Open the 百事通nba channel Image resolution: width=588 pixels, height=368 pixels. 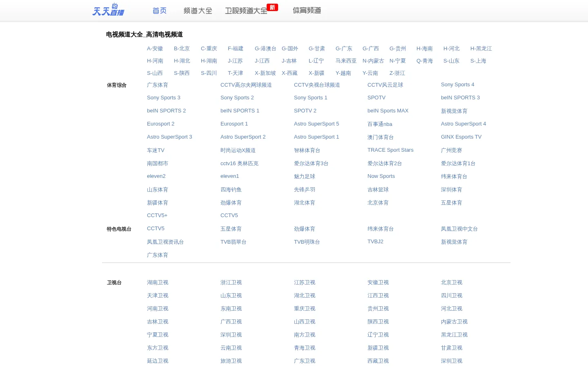[x=380, y=124]
